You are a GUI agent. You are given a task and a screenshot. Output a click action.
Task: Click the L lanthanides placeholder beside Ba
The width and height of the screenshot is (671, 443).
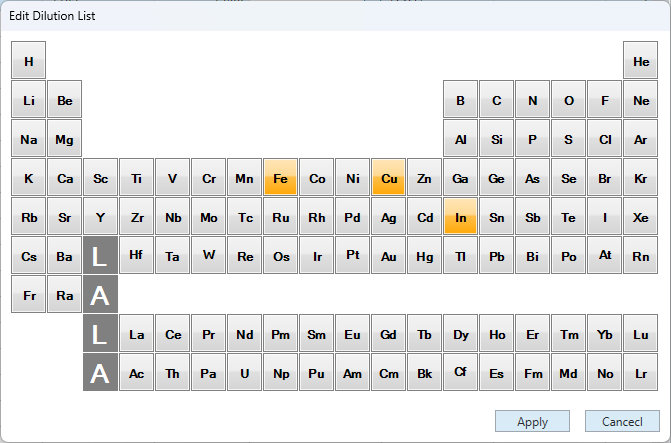[x=100, y=255]
